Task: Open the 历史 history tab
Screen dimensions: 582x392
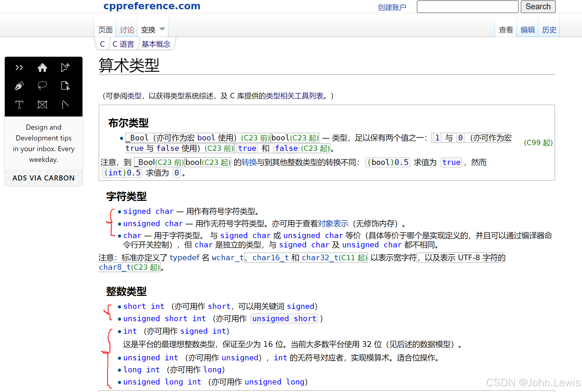Action: click(549, 30)
